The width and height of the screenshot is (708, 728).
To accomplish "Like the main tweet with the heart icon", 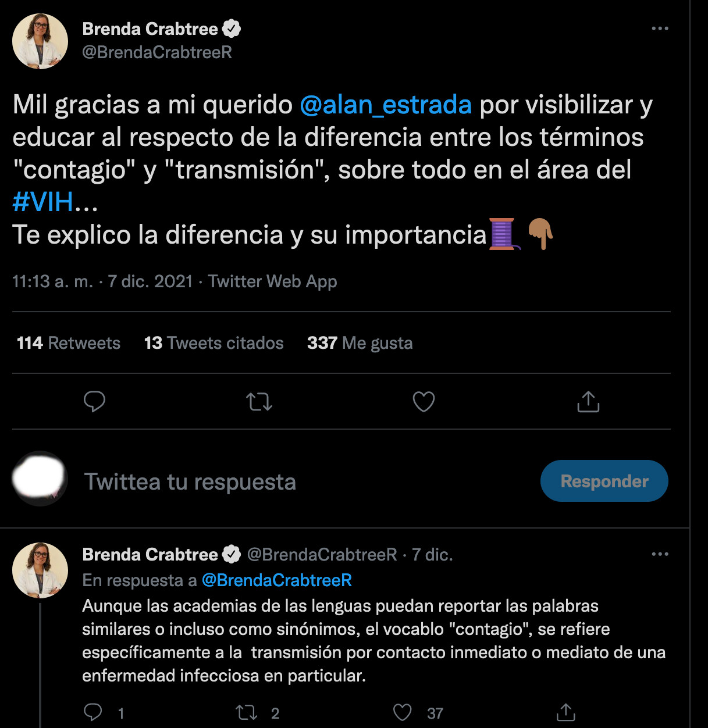I will point(423,402).
